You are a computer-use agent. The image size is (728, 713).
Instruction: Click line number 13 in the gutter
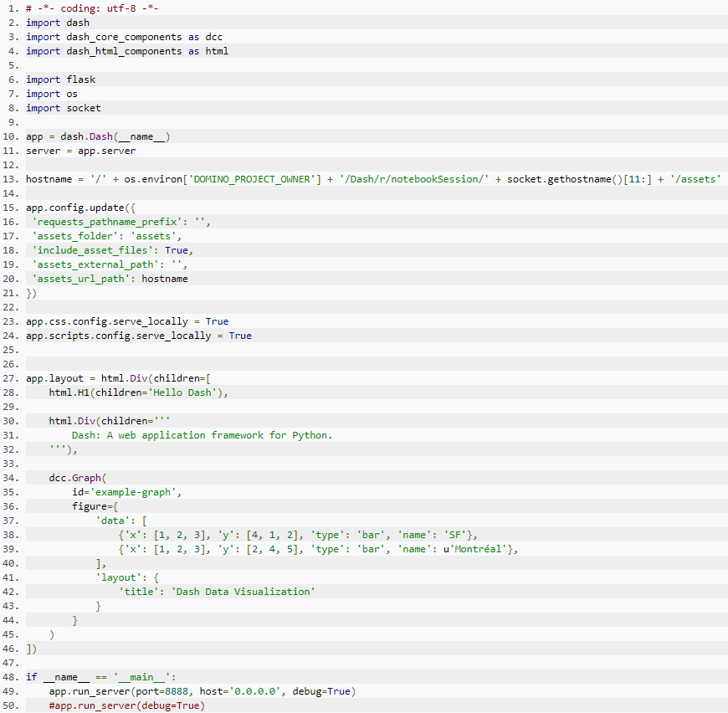11,179
